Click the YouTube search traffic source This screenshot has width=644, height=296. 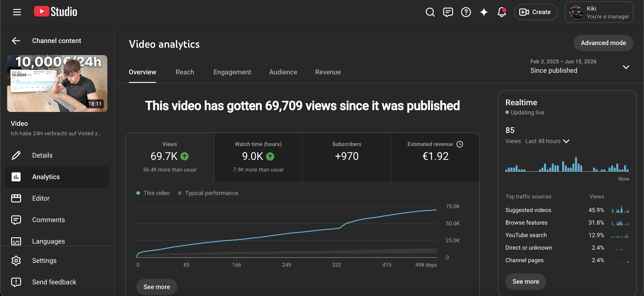tap(526, 235)
